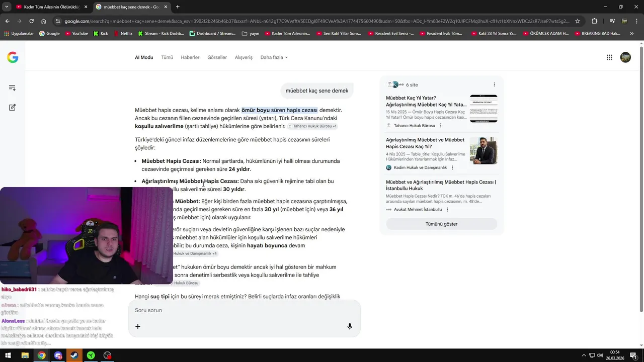Screen dimensions: 644x362
Task: Open the Google account avatar menu
Action: [625, 57]
